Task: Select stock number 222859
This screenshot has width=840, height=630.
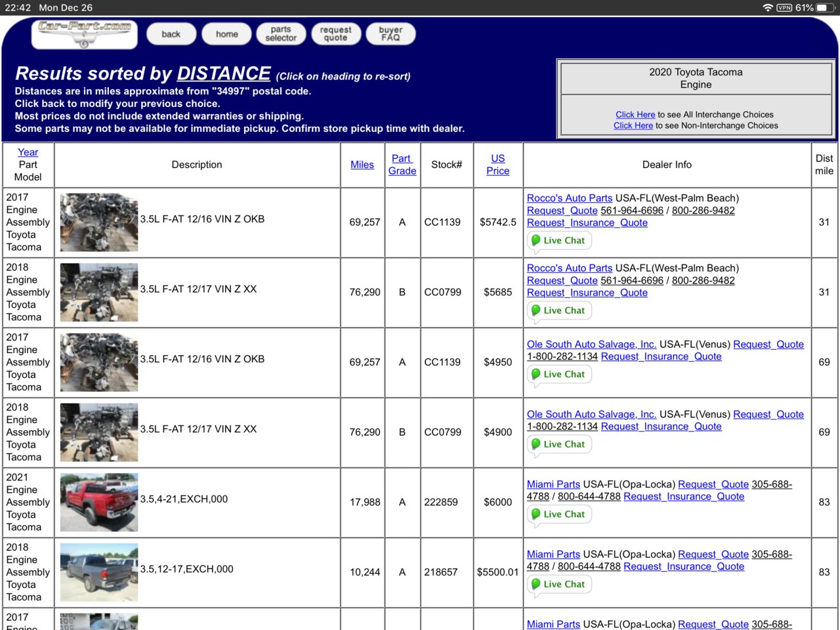Action: click(441, 503)
